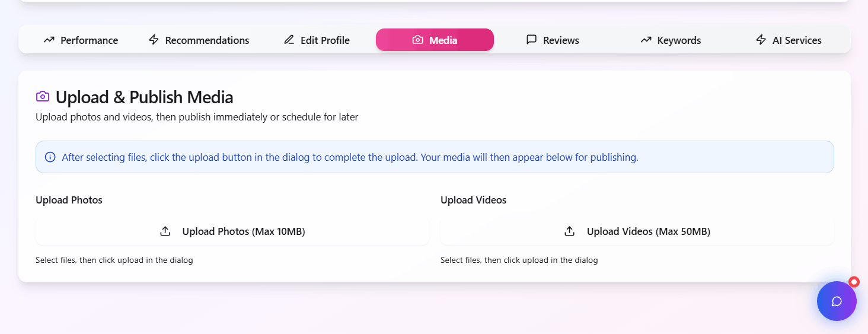Screen dimensions: 868x334
Task: Select the camera icon in the Media tab
Action: point(418,40)
